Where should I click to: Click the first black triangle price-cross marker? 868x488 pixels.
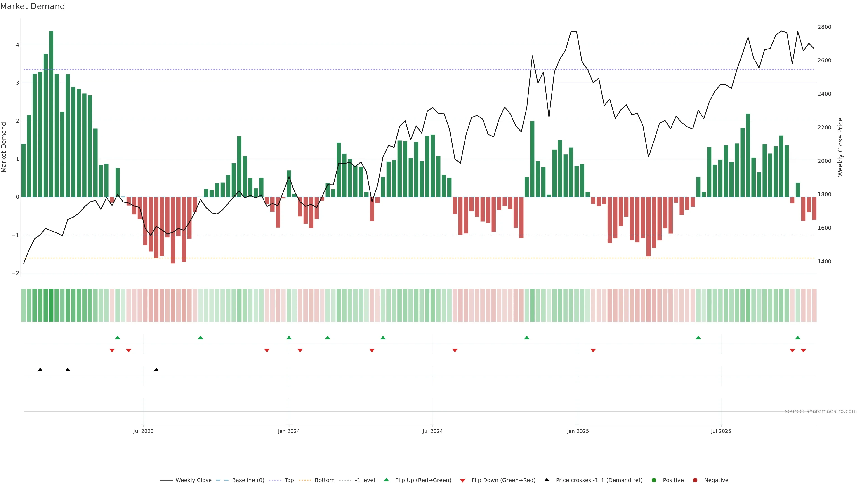coord(40,370)
